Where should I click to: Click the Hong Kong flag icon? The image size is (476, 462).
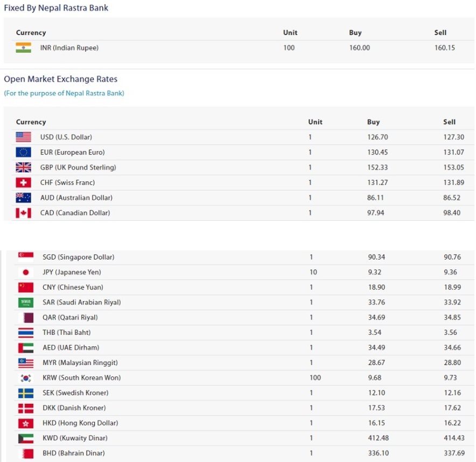coord(26,423)
